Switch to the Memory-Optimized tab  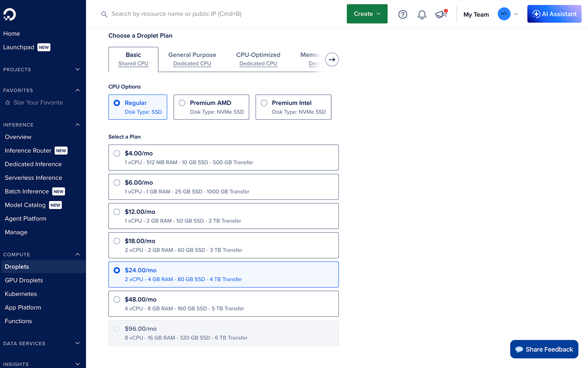tap(310, 59)
